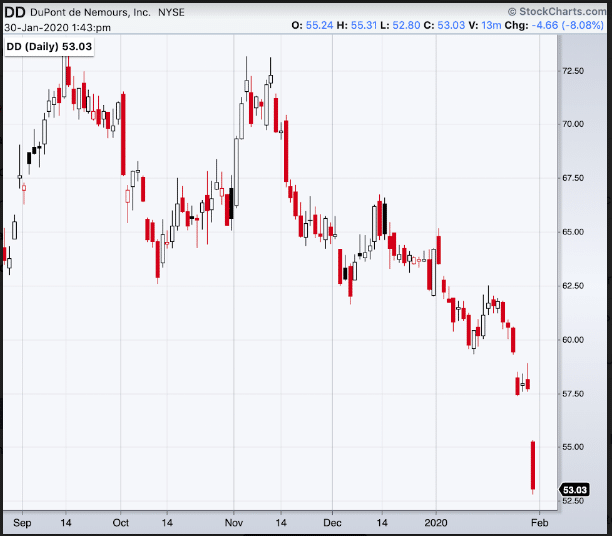Screen dimensions: 612x536
Task: Click the 72.50 price axis label
Action: click(573, 71)
